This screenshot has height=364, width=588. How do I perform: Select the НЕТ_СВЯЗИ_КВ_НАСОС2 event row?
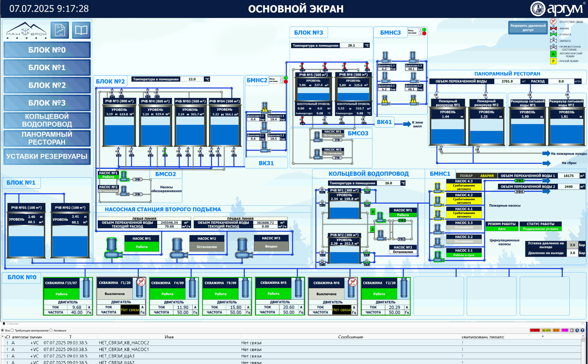pyautogui.click(x=124, y=343)
